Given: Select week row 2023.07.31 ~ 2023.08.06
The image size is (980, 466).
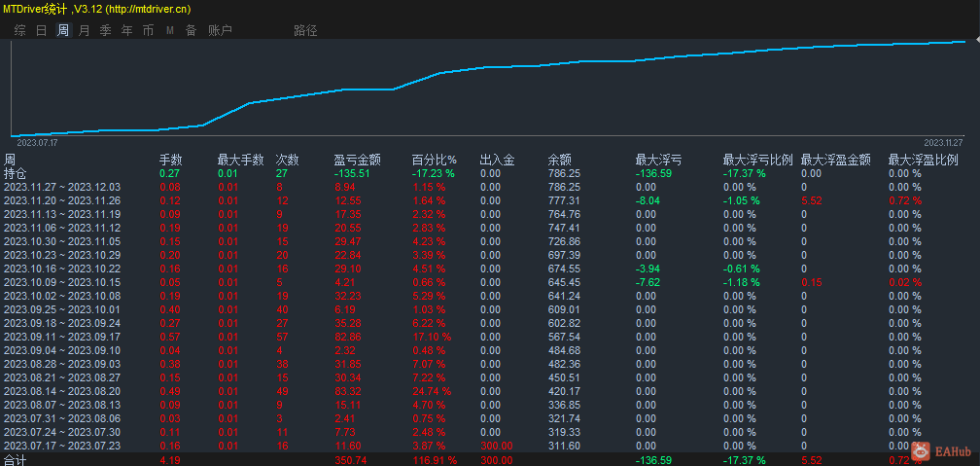Looking at the screenshot, I should click(62, 418).
